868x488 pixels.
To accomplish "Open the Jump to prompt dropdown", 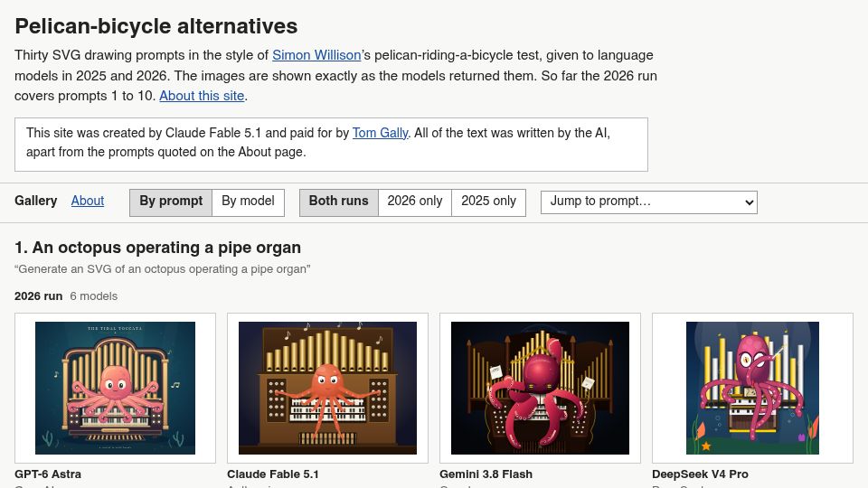I will coord(649,202).
